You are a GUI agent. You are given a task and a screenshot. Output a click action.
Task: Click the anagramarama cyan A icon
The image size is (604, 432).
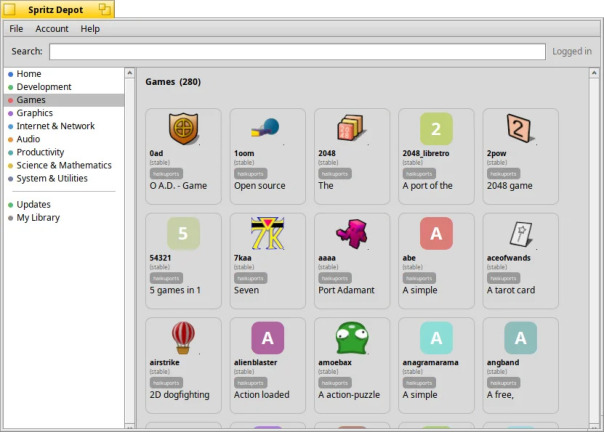436,338
